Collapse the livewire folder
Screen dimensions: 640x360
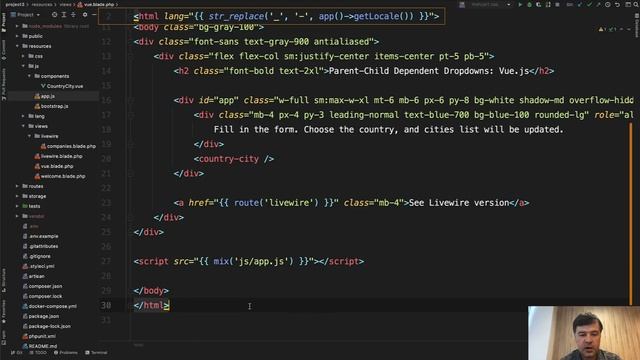(x=29, y=136)
